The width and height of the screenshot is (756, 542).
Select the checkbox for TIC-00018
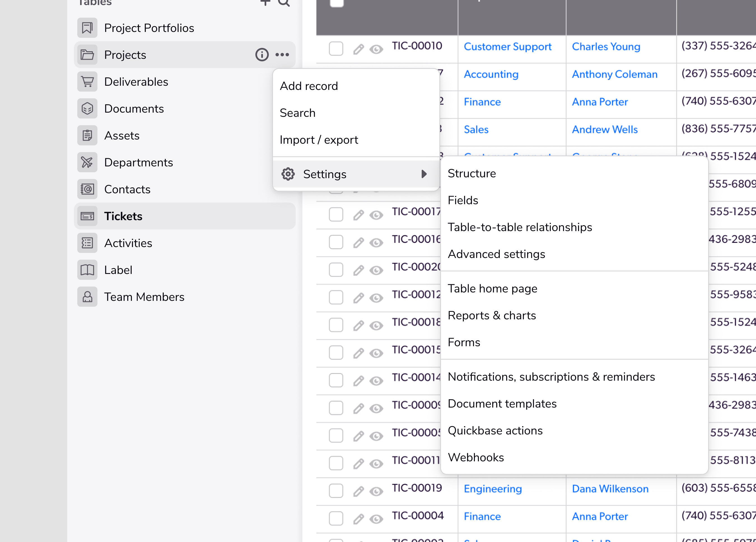[x=336, y=325]
